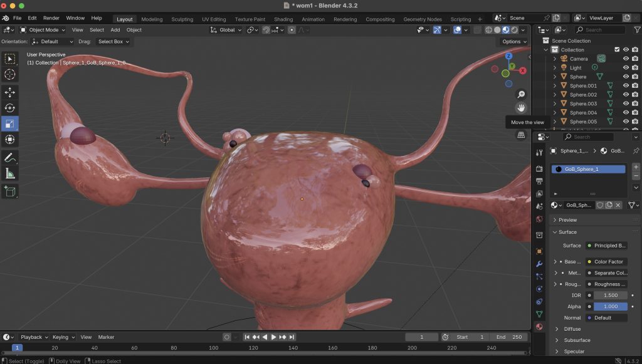Uncheck the Collection exclude checkbox
This screenshot has width=642, height=364.
pos(617,49)
